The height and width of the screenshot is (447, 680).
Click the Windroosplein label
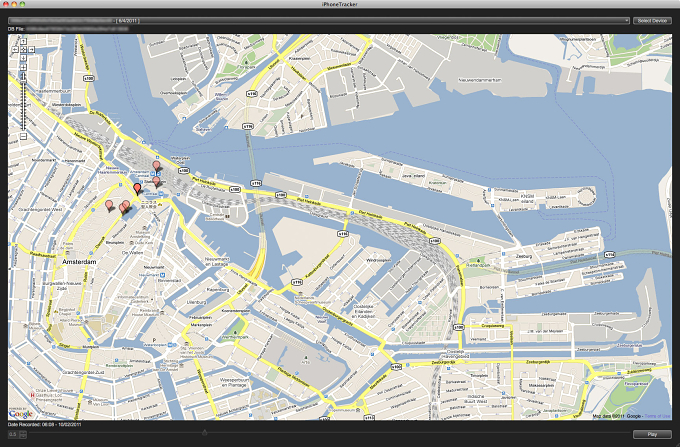pos(378,261)
